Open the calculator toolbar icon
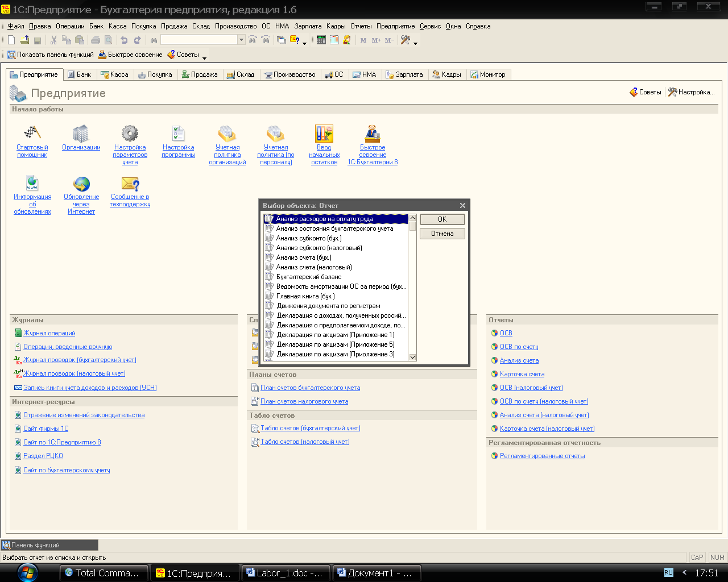 (x=321, y=40)
